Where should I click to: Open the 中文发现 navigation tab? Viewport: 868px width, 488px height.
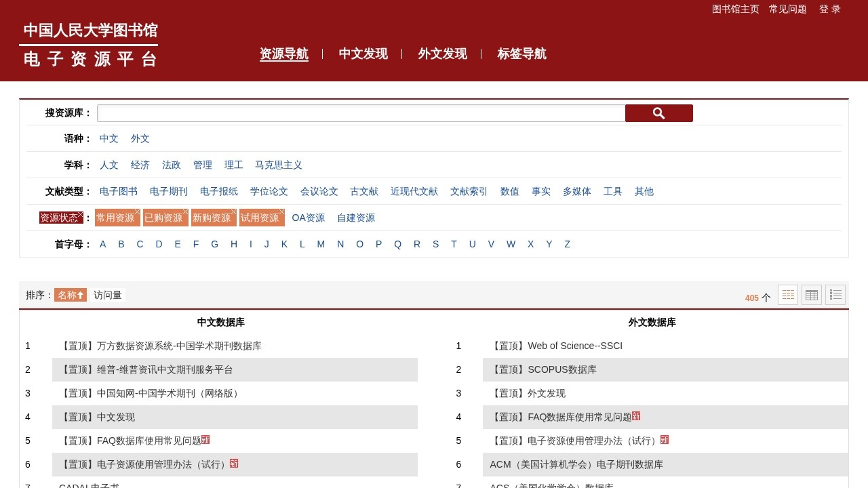point(363,54)
